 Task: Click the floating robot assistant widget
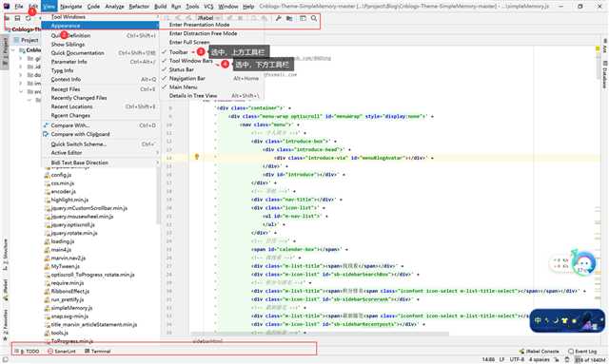coord(583,262)
